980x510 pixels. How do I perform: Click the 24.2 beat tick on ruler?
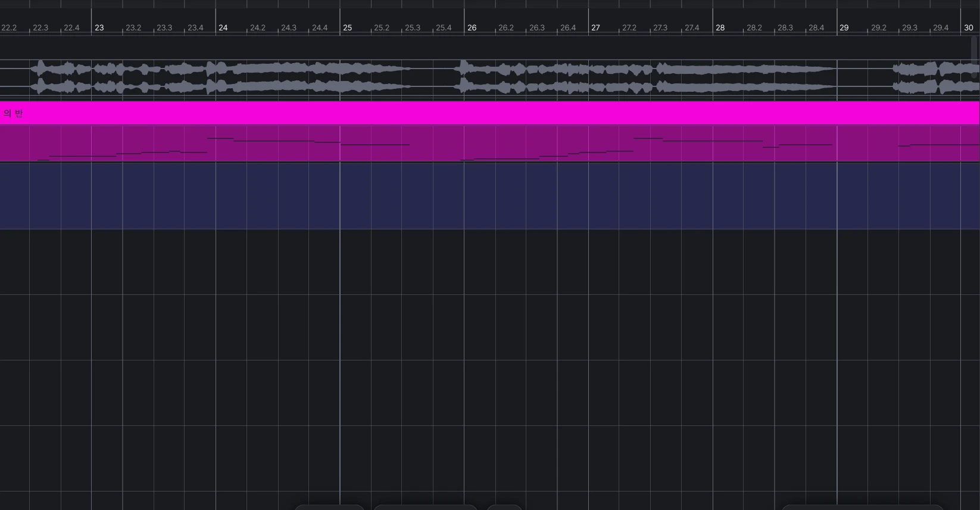[257, 28]
